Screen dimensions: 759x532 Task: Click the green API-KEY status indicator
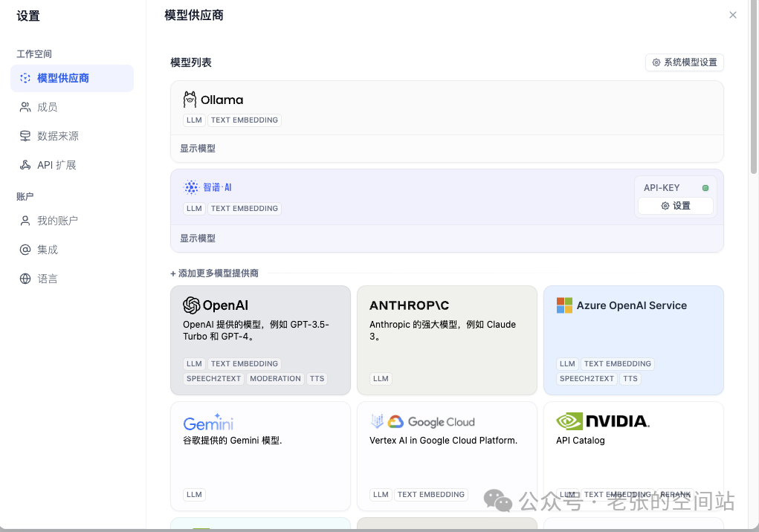point(705,188)
